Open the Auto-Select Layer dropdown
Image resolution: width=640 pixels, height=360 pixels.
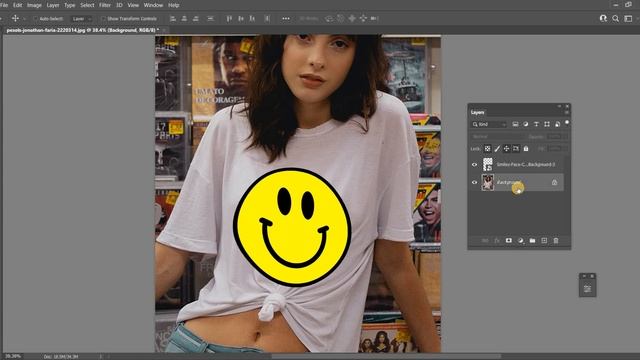pyautogui.click(x=81, y=19)
